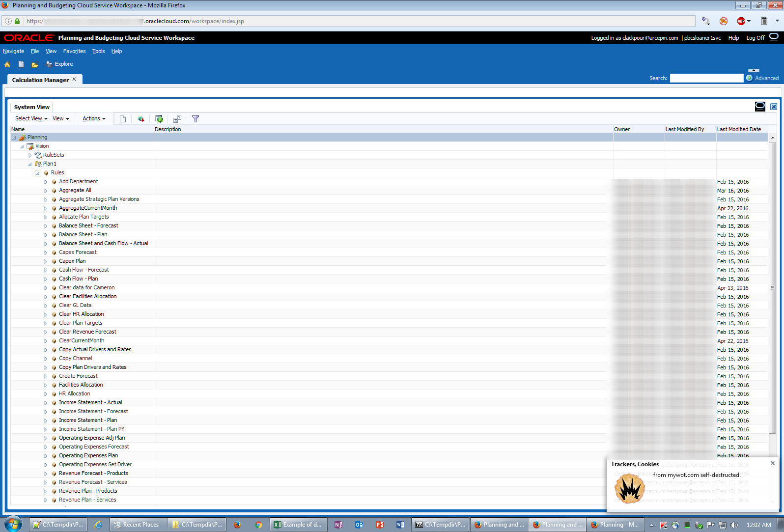
Task: Select the 'Income Statement - Plan PY' rule
Action: tap(92, 429)
